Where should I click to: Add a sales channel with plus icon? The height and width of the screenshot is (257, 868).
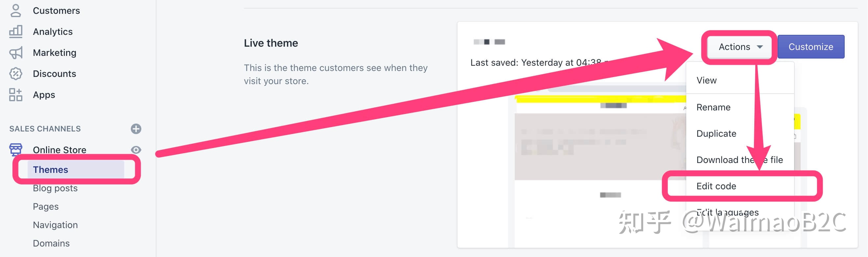click(x=136, y=129)
